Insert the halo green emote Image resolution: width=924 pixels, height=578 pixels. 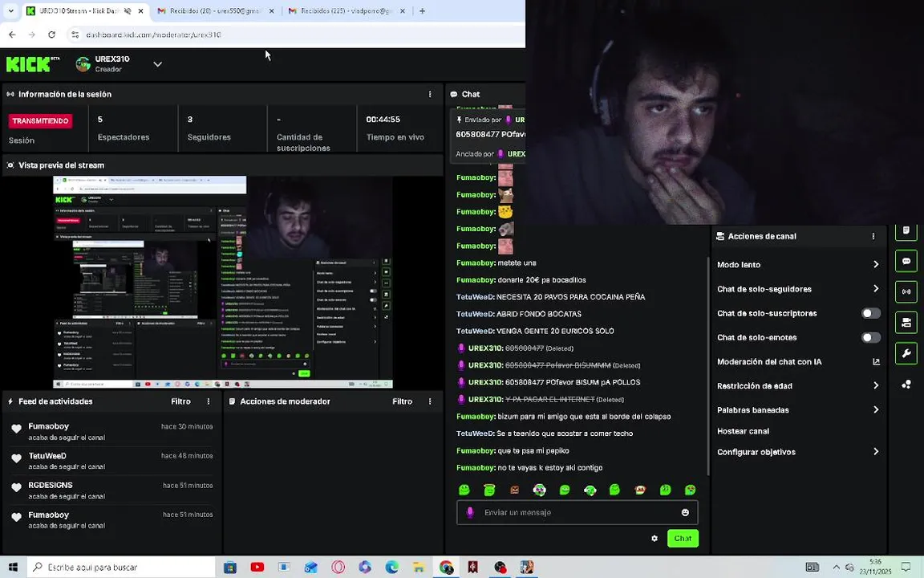(x=489, y=490)
